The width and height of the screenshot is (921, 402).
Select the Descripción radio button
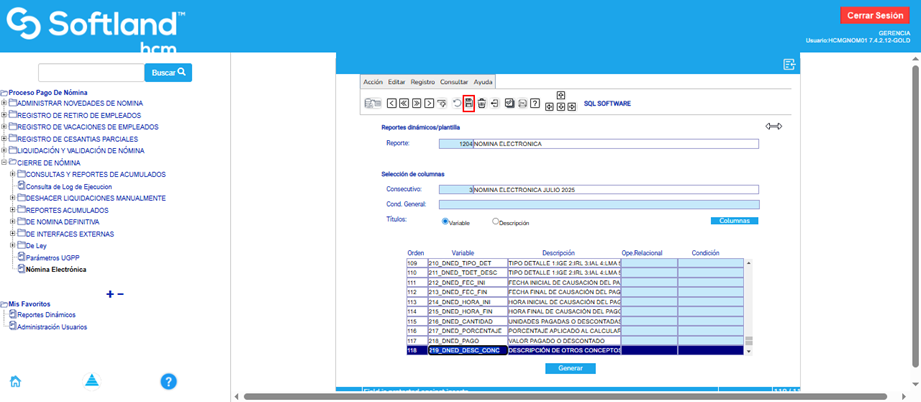[495, 221]
